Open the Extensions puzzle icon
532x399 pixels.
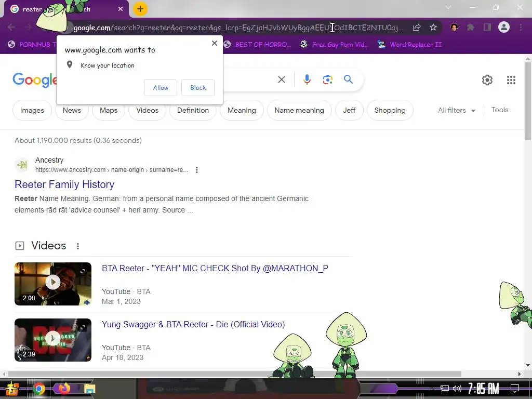tap(471, 27)
